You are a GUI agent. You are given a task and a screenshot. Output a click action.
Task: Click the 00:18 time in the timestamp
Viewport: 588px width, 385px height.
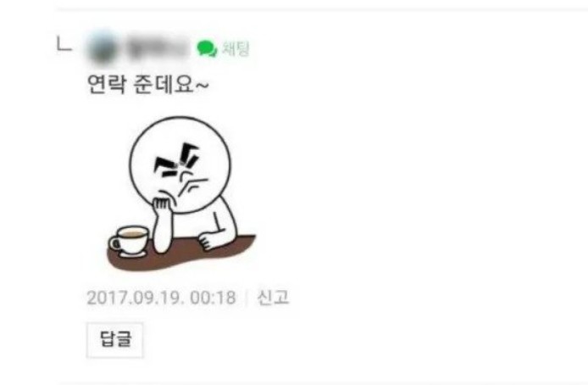pos(213,299)
